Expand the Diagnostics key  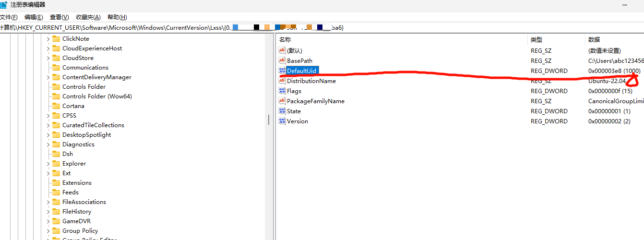(x=48, y=144)
